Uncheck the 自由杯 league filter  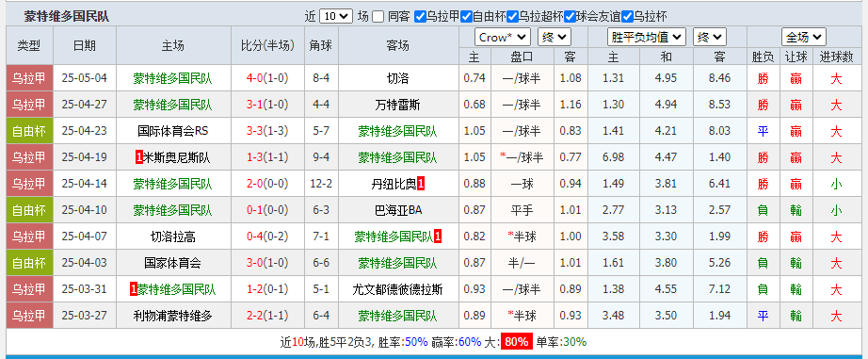(x=466, y=17)
